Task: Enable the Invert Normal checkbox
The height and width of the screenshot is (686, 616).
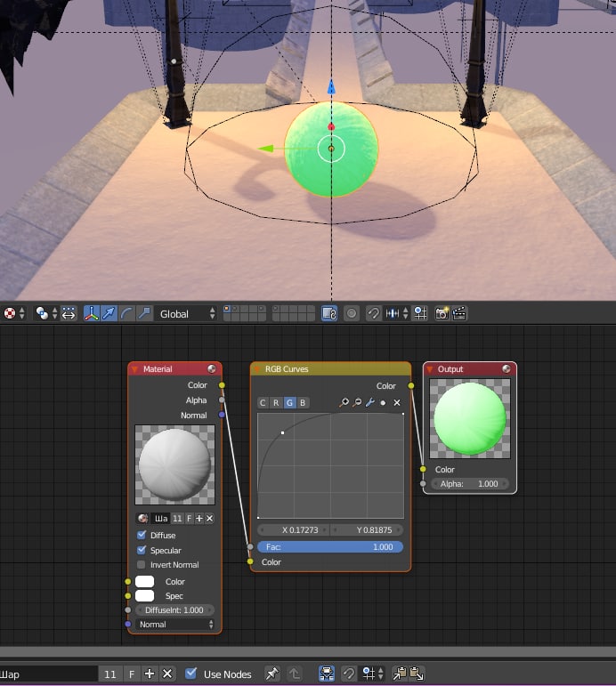Action: pyautogui.click(x=142, y=565)
